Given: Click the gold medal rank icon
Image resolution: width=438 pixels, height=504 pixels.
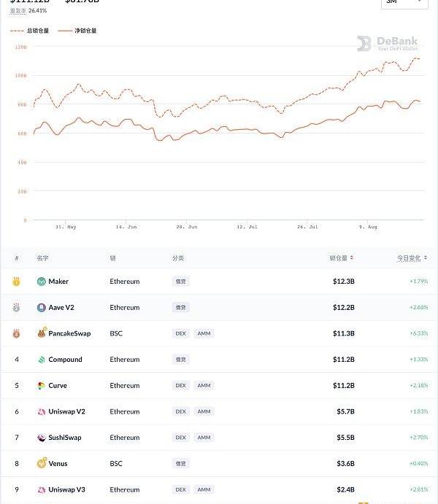Looking at the screenshot, I should click(x=16, y=282).
